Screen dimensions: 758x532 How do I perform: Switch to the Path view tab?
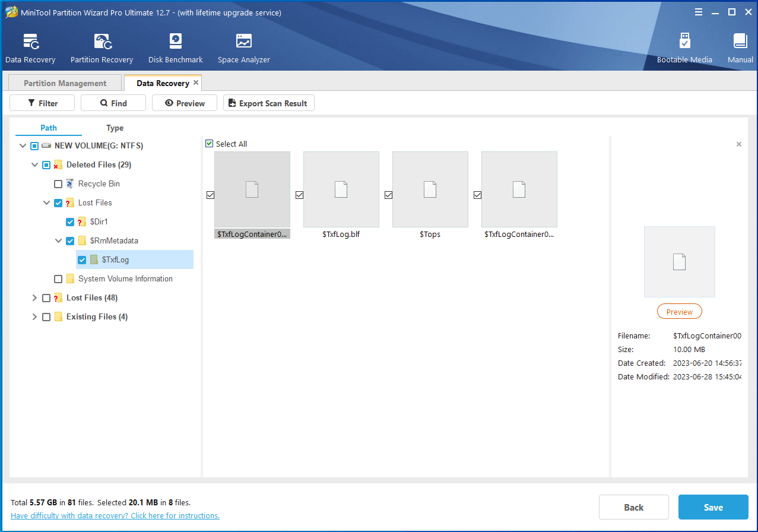[49, 128]
